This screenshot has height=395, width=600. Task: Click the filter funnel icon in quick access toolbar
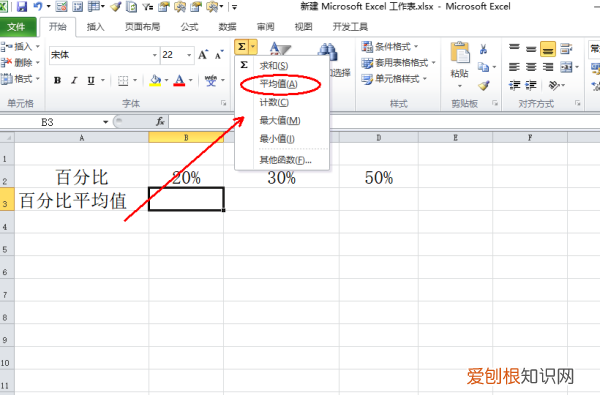(x=147, y=7)
